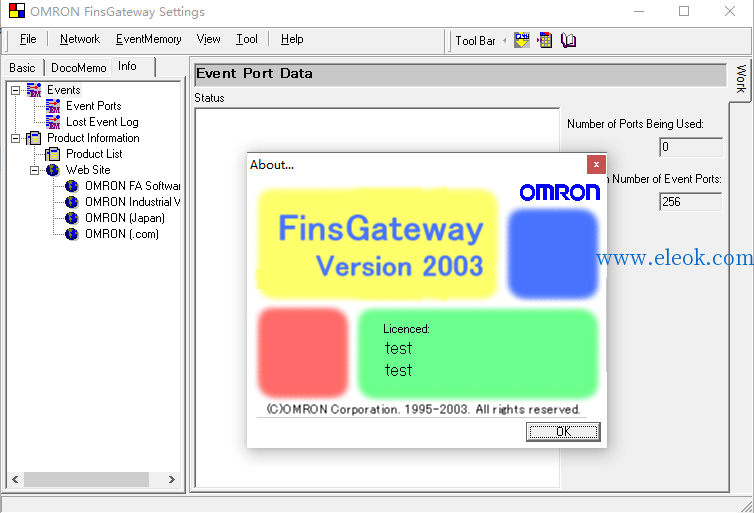Open the File menu

(28, 39)
